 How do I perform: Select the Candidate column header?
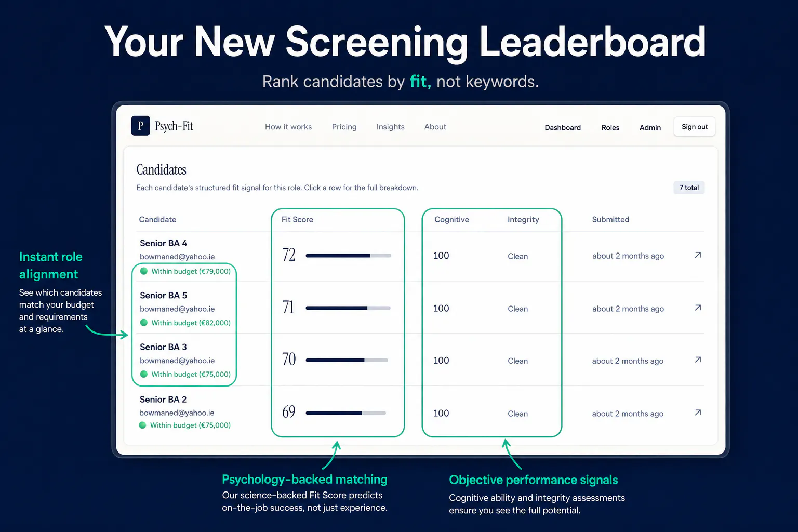[x=157, y=220]
